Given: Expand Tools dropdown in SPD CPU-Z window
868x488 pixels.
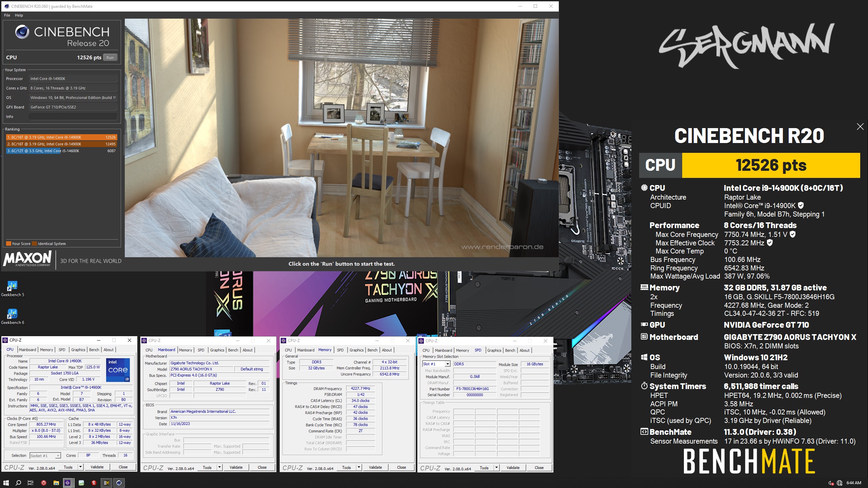Looking at the screenshot, I should [x=497, y=468].
